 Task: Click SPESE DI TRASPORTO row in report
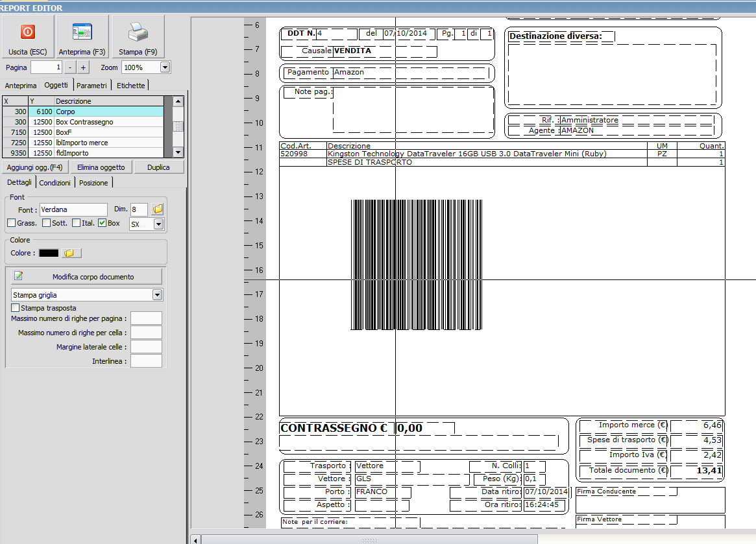[x=370, y=162]
